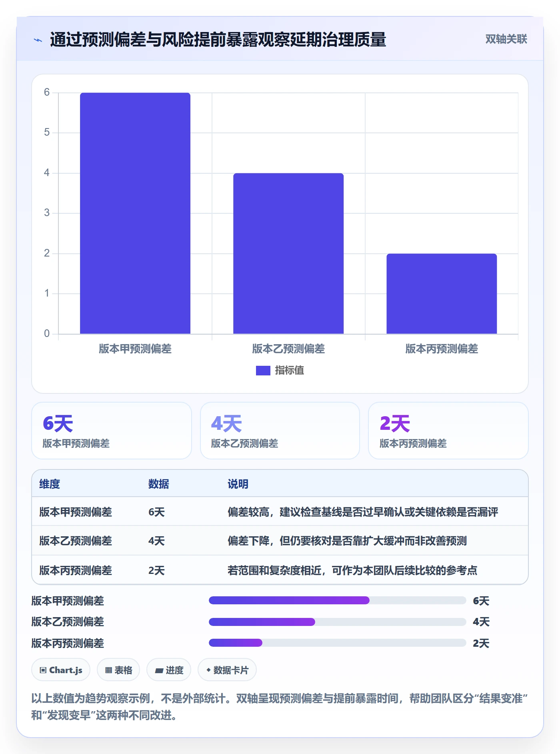Click the square icon in the Chart.js chip
Image resolution: width=560 pixels, height=754 pixels.
(x=43, y=670)
